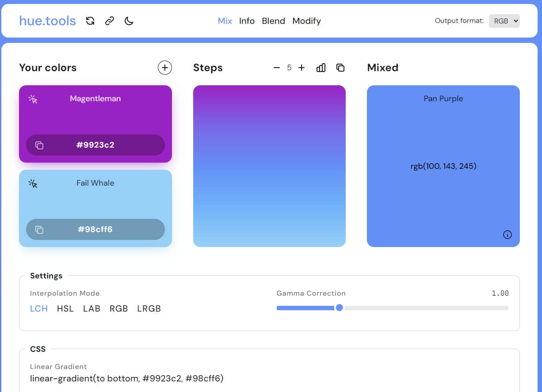Enable dark mode via the moon icon
Viewport: 542px width, 392px height.
[129, 21]
